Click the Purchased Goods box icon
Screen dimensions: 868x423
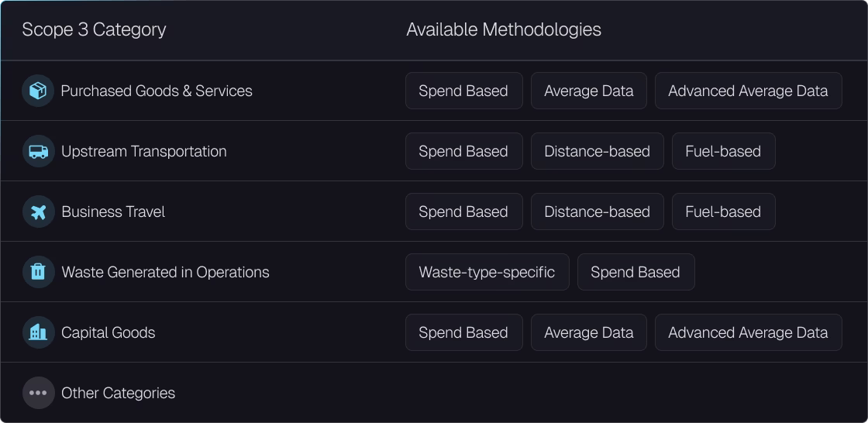point(38,91)
